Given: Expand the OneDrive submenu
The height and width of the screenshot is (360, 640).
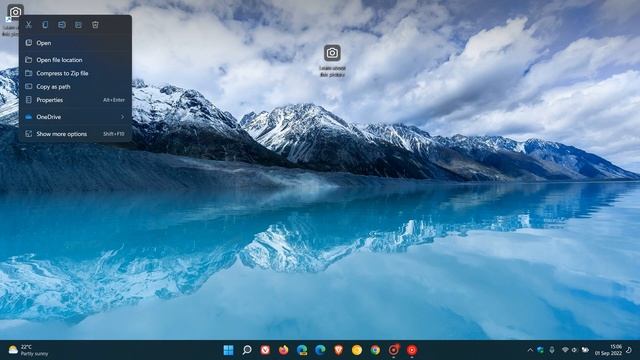Looking at the screenshot, I should point(75,117).
